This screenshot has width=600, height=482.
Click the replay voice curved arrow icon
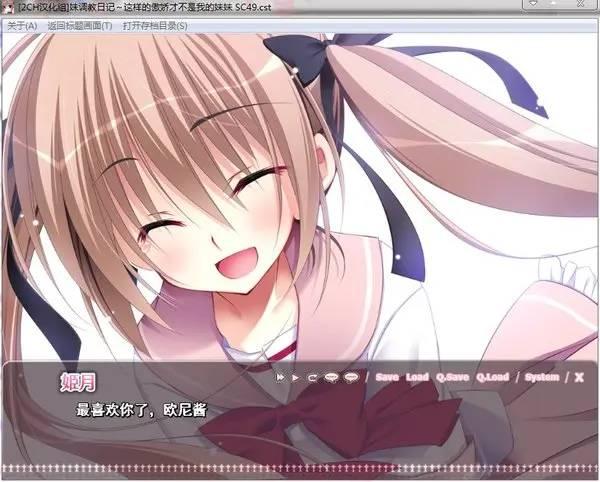point(313,378)
